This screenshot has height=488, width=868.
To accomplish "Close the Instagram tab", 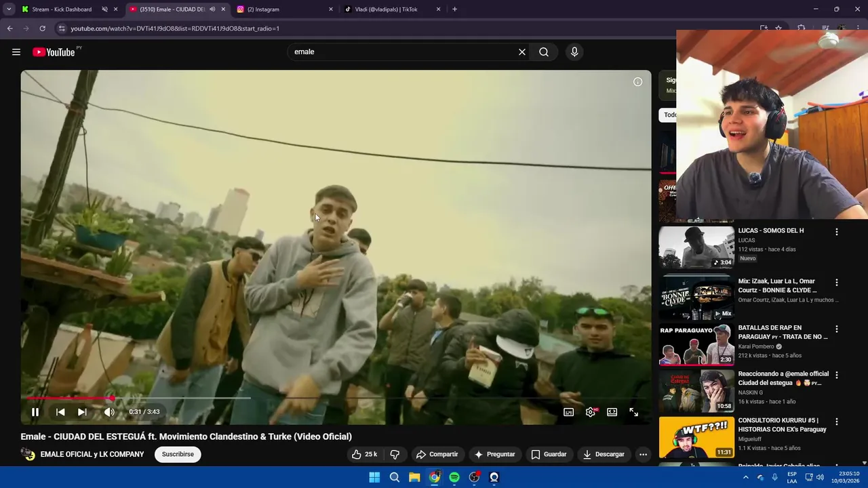I will [331, 9].
